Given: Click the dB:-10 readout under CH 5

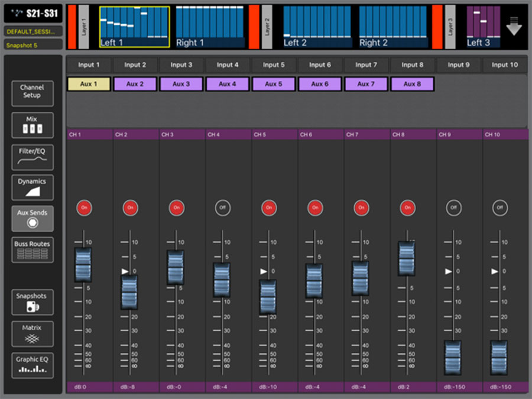Looking at the screenshot, I should coord(275,387).
